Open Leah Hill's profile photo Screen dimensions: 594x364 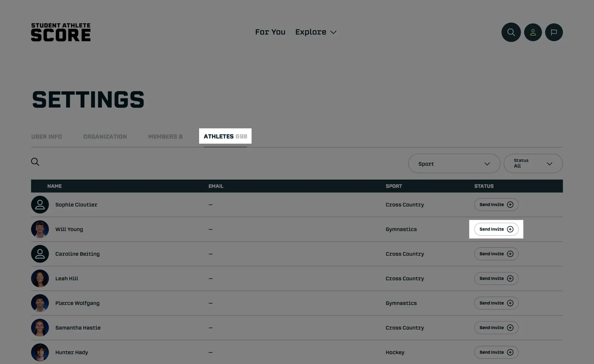click(x=40, y=278)
